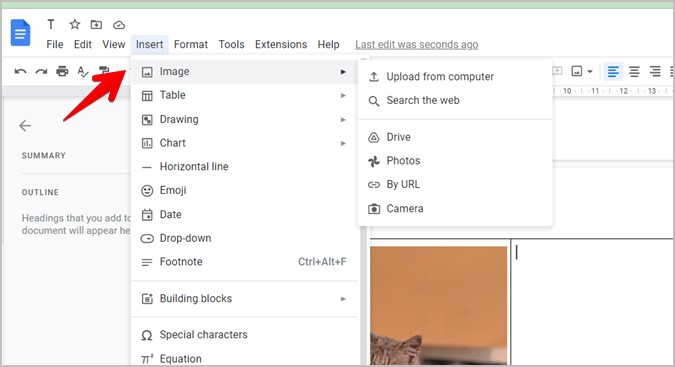Choose Upload from computer
The width and height of the screenshot is (675, 367).
coord(455,77)
